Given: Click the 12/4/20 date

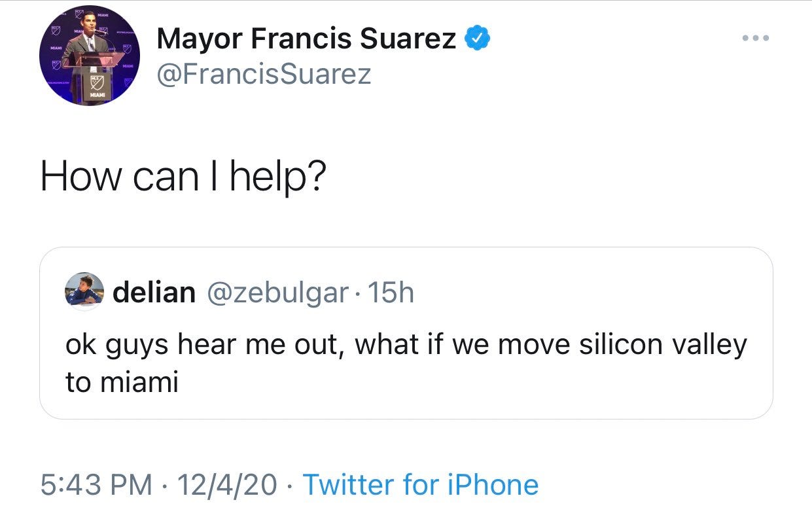Looking at the screenshot, I should click(226, 485).
